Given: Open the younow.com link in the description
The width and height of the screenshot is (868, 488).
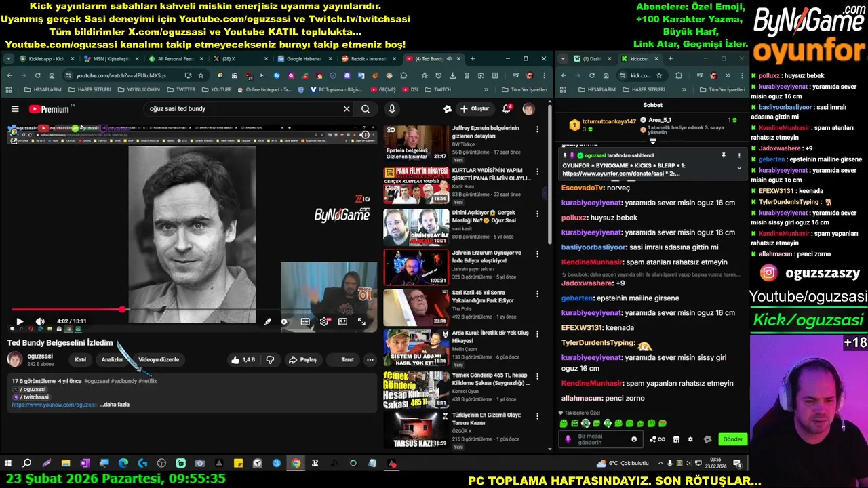Looking at the screenshot, I should (x=54, y=405).
